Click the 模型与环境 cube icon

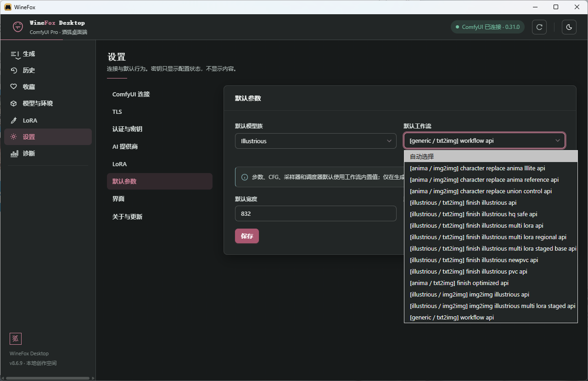(14, 104)
